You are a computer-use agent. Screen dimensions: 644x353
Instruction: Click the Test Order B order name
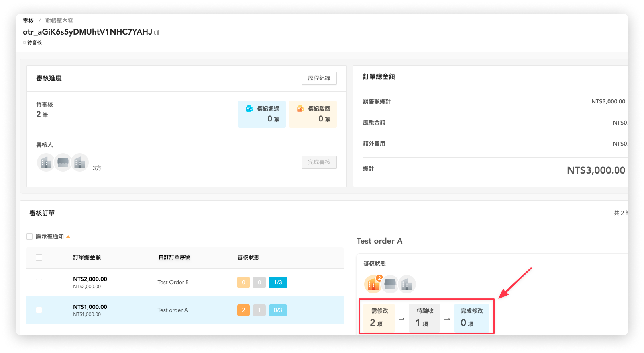[173, 282]
